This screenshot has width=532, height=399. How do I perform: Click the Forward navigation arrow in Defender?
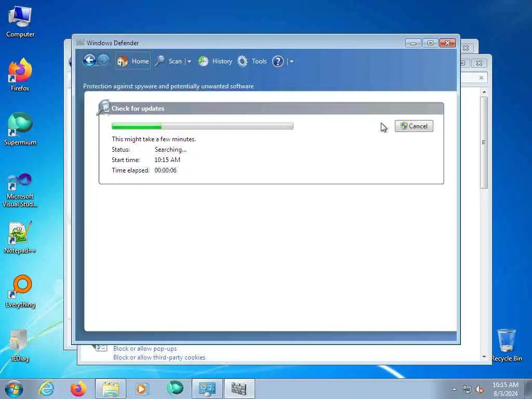[x=104, y=61]
